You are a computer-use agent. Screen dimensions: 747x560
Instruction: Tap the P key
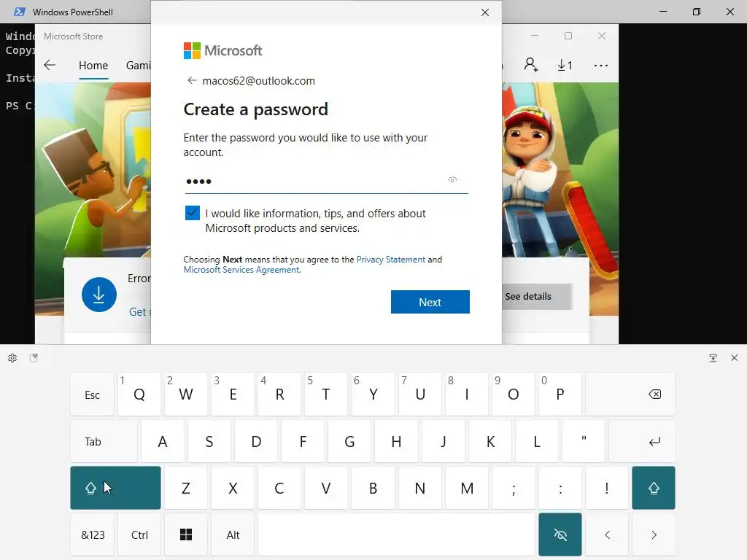pos(560,394)
